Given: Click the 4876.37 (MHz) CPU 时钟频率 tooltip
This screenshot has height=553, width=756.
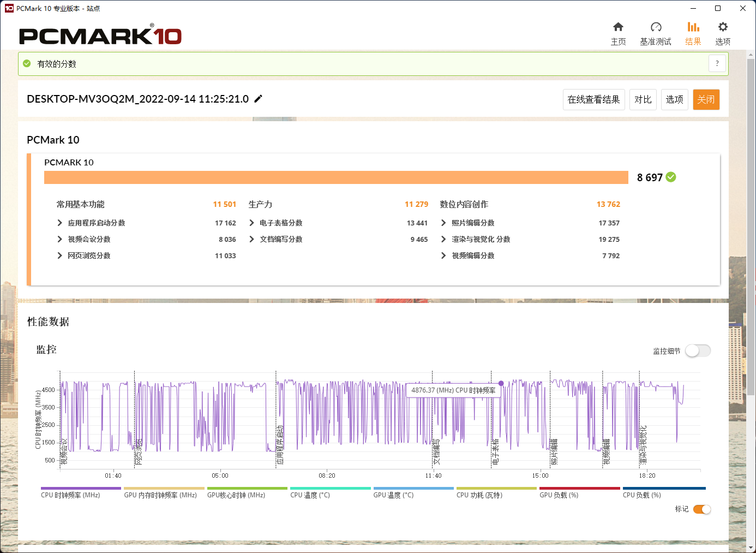Looking at the screenshot, I should click(x=453, y=390).
